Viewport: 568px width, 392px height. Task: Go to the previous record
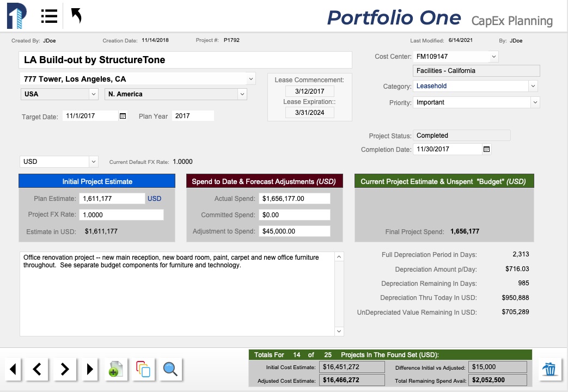click(x=36, y=369)
